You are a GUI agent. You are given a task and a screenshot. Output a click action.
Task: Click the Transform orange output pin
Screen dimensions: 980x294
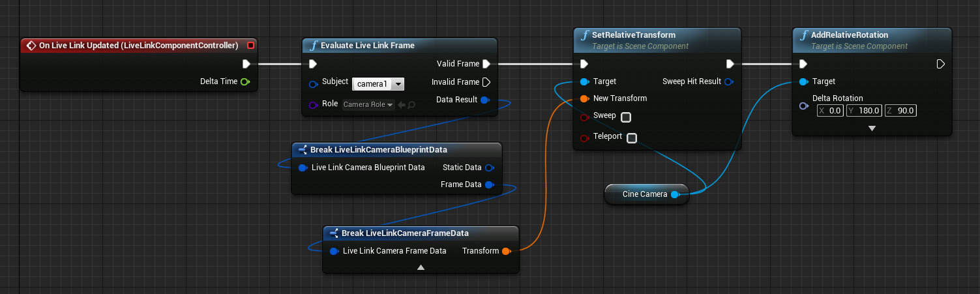(x=506, y=251)
